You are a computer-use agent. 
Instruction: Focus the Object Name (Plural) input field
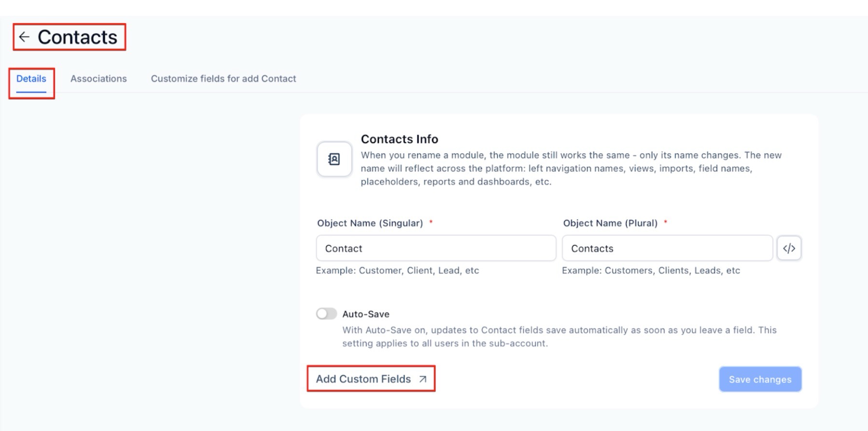(x=667, y=248)
